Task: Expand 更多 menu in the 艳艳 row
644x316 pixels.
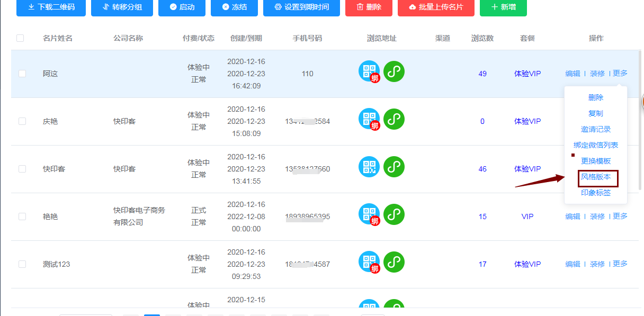Action: [620, 216]
